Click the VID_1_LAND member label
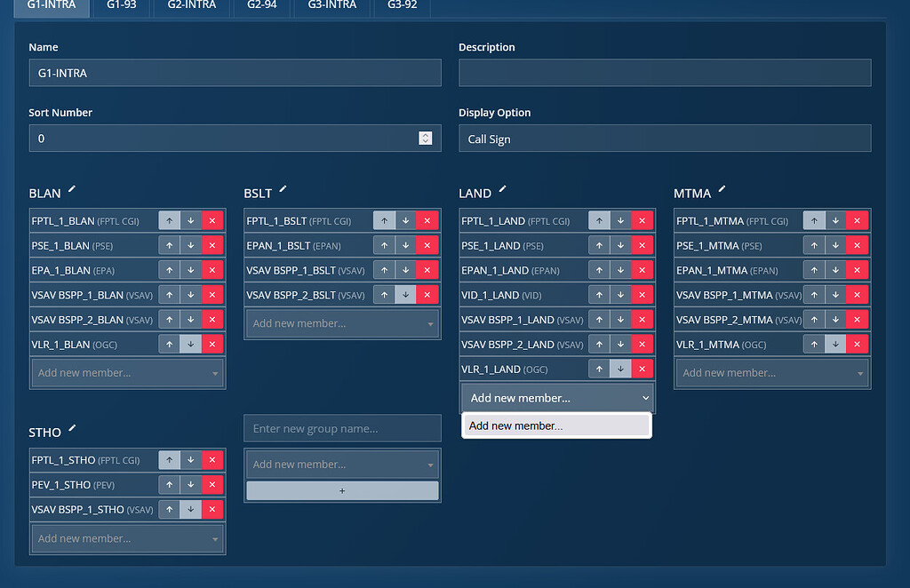The height and width of the screenshot is (588, 910). (x=501, y=295)
